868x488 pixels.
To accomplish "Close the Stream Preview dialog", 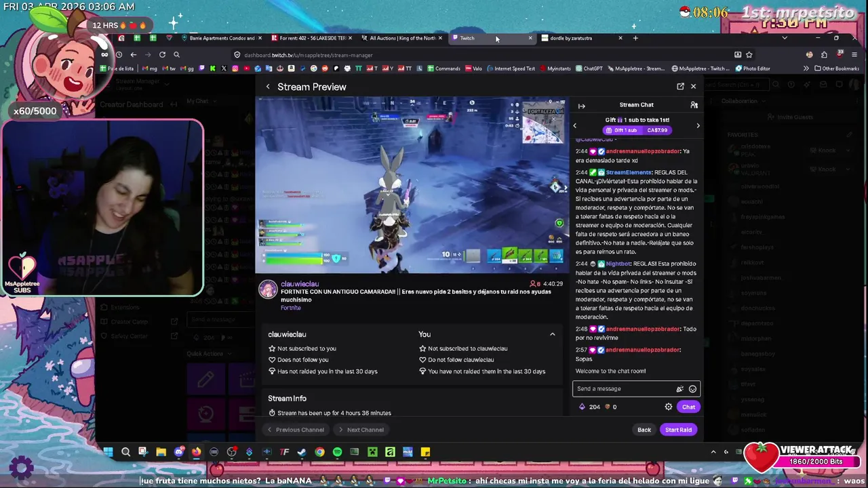I will (693, 87).
